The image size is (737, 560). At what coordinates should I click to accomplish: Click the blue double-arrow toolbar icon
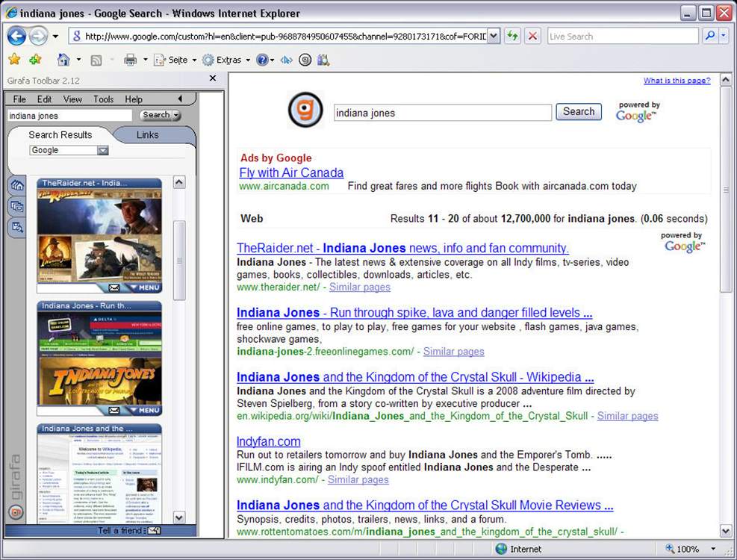point(286,60)
